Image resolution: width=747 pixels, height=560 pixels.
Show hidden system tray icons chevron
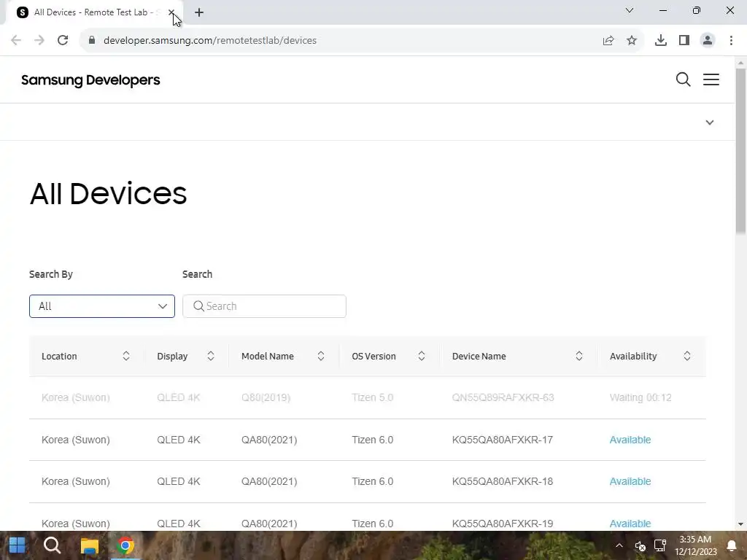click(619, 545)
